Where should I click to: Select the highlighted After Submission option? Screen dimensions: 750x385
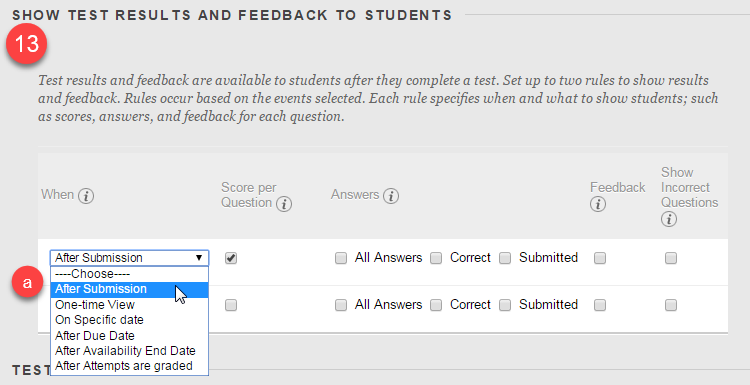pyautogui.click(x=129, y=289)
